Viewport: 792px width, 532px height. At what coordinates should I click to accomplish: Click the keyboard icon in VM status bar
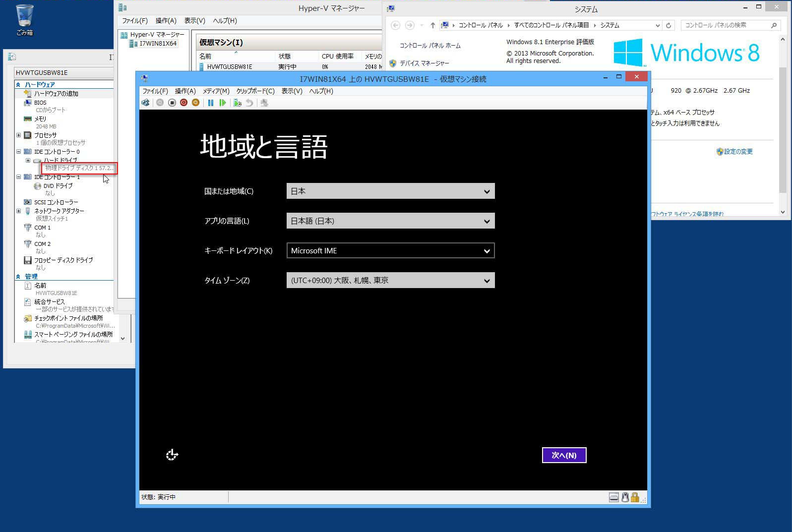pyautogui.click(x=614, y=497)
